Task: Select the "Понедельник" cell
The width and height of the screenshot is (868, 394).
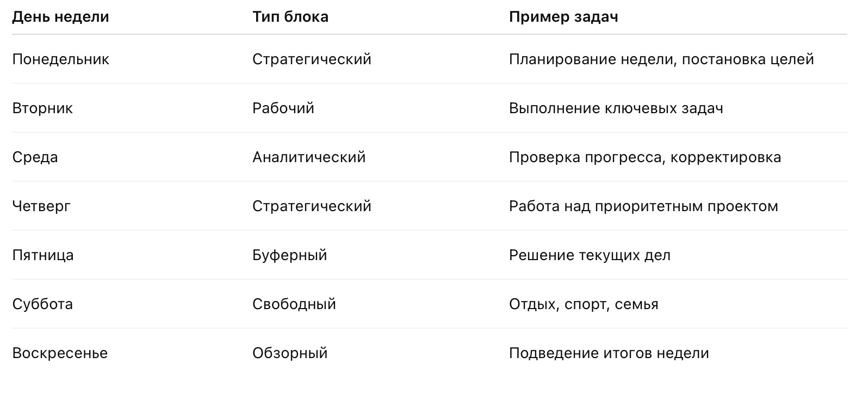Action: coord(60,59)
